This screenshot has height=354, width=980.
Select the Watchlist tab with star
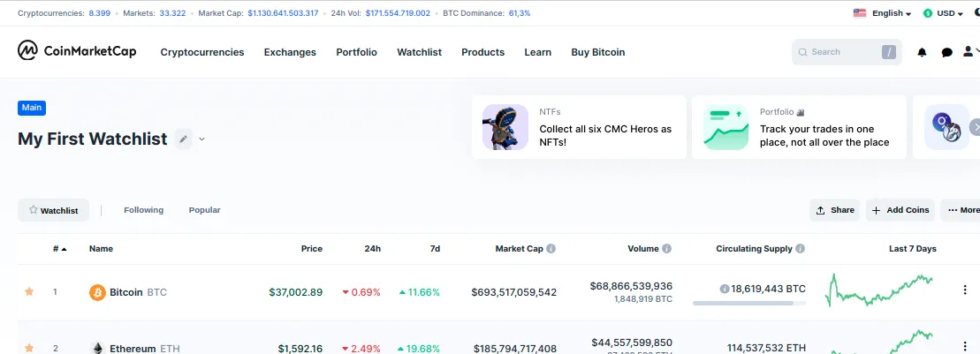pyautogui.click(x=53, y=210)
